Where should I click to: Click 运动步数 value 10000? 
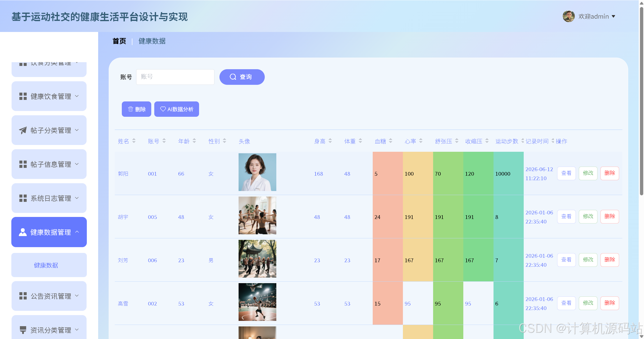click(x=503, y=174)
